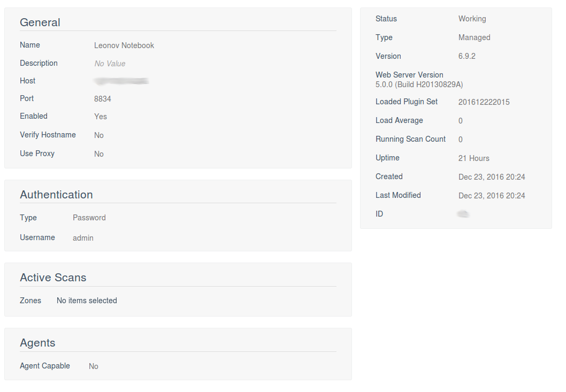566x392 pixels.
Task: Click the Password authentication type value
Action: coord(89,218)
